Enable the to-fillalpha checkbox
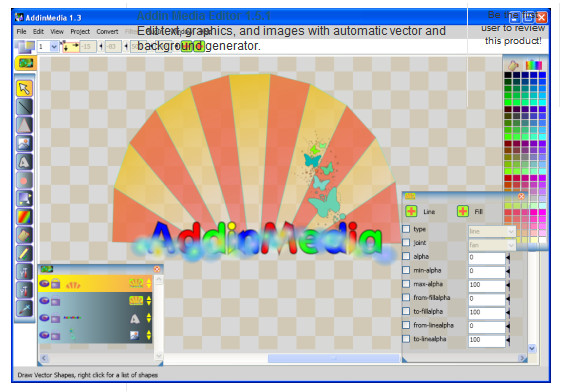Viewport: 567px width, 392px height. (x=406, y=311)
